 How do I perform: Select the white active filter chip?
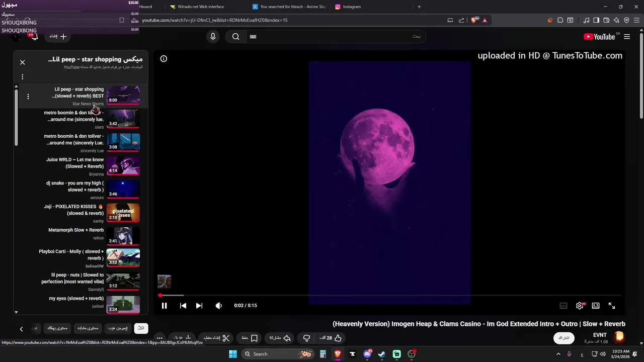coord(141,328)
